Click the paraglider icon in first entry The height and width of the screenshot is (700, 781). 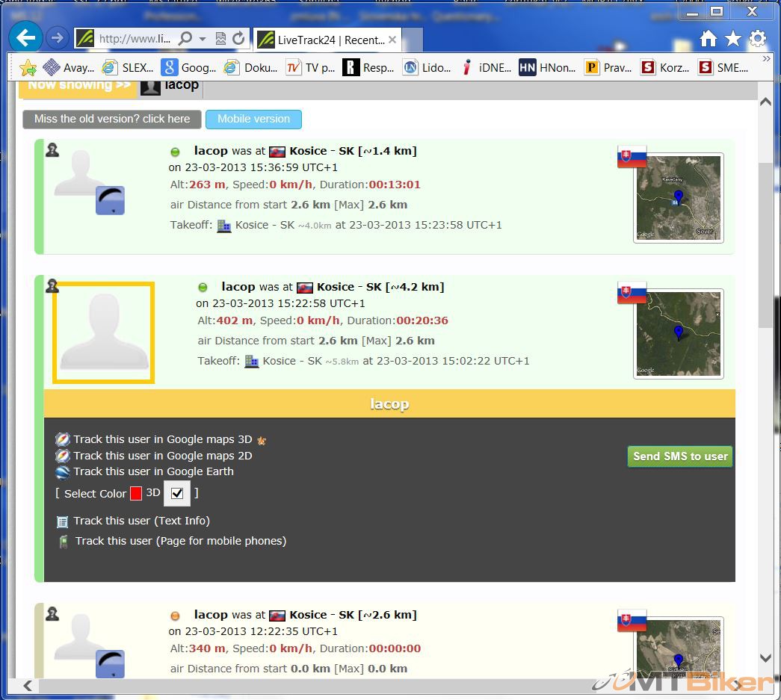(110, 201)
